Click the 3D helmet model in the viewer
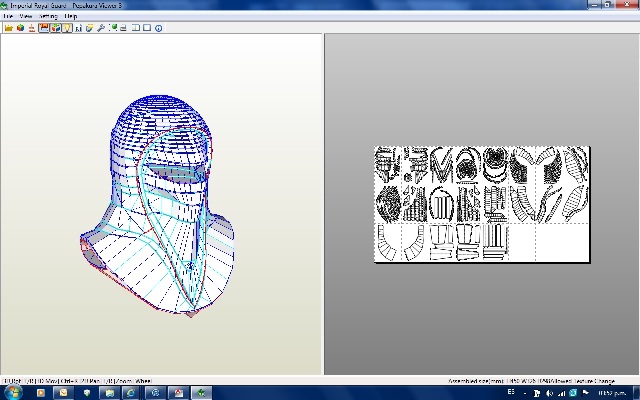 pos(158,205)
